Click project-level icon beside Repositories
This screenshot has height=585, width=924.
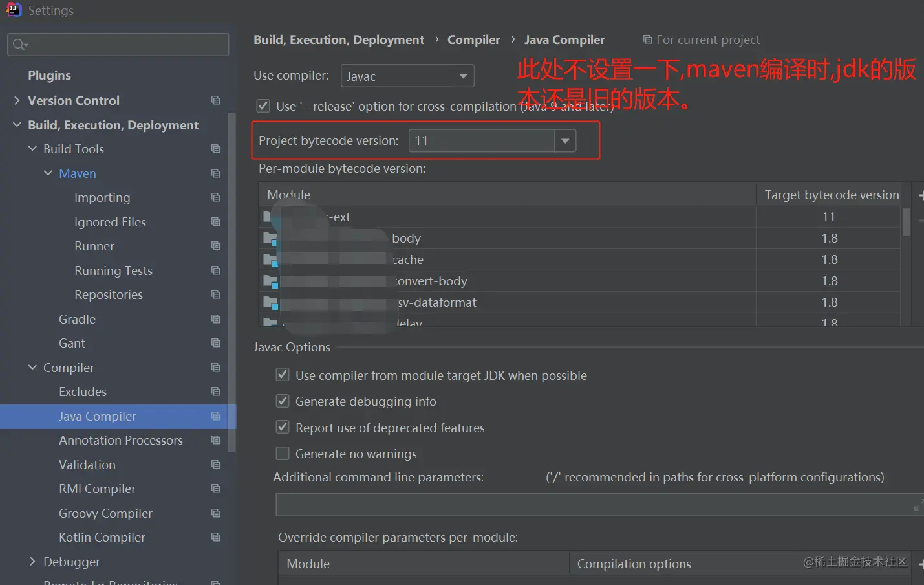(216, 294)
